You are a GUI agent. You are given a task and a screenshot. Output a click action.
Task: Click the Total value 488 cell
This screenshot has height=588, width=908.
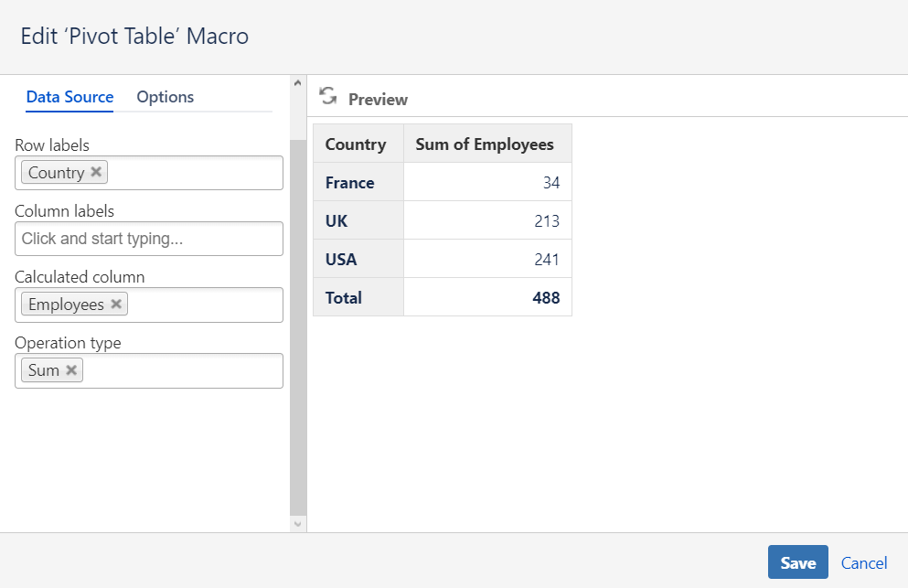point(546,298)
